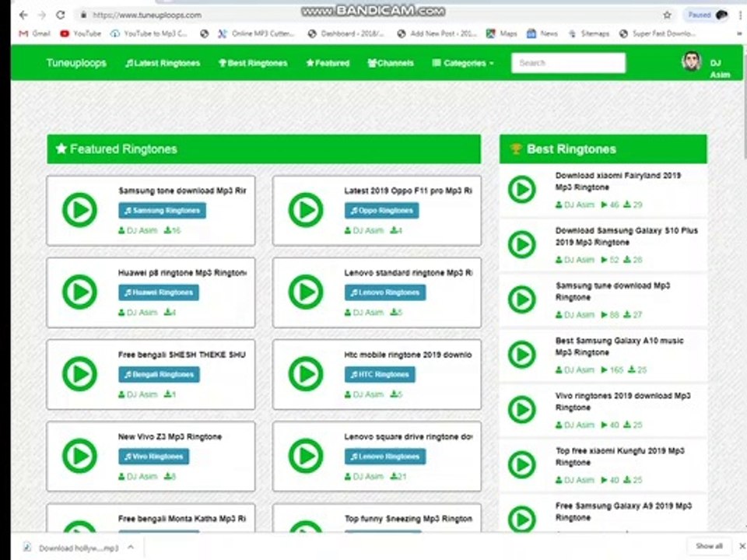Close the downloads bar

click(x=742, y=546)
